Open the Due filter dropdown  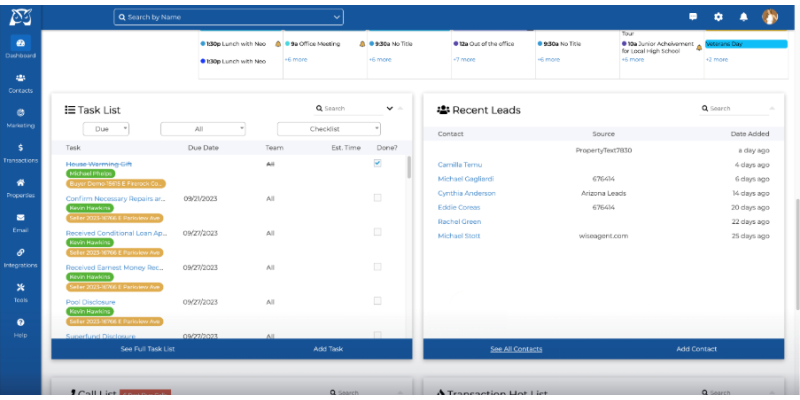tap(106, 129)
